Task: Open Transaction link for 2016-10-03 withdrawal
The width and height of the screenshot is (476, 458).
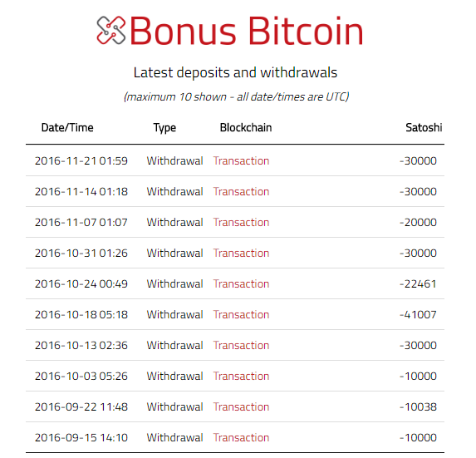Action: (x=241, y=376)
